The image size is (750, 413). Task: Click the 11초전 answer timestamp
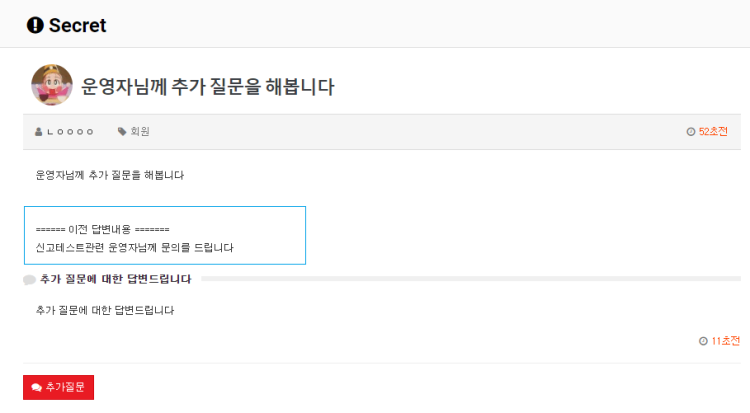[x=725, y=341]
